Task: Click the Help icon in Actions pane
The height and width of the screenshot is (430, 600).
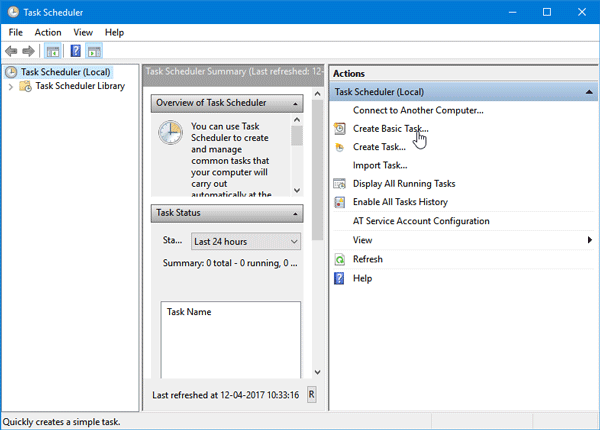Action: (x=339, y=279)
